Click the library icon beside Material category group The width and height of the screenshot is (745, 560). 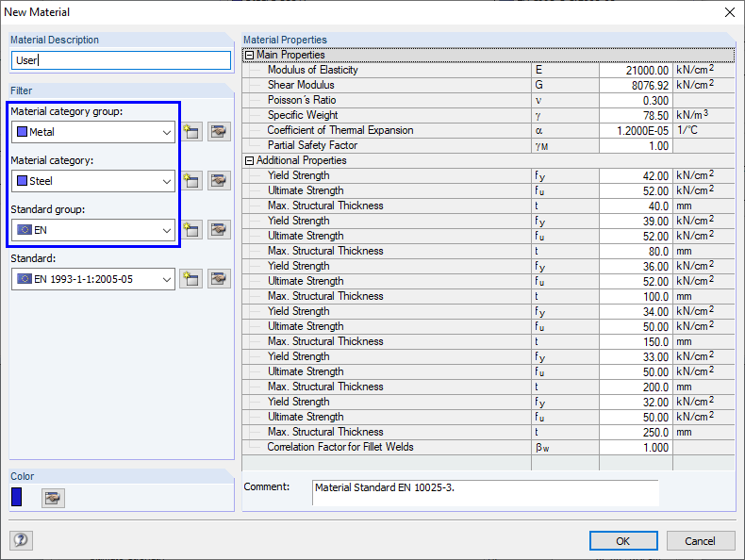tap(219, 132)
